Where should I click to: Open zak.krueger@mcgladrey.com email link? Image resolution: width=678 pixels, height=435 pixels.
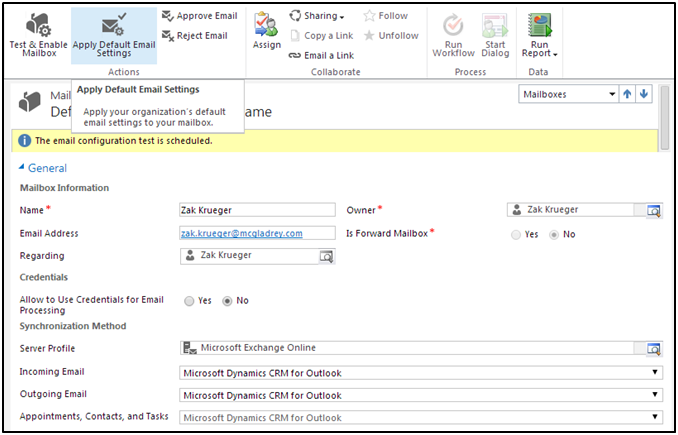tap(242, 233)
